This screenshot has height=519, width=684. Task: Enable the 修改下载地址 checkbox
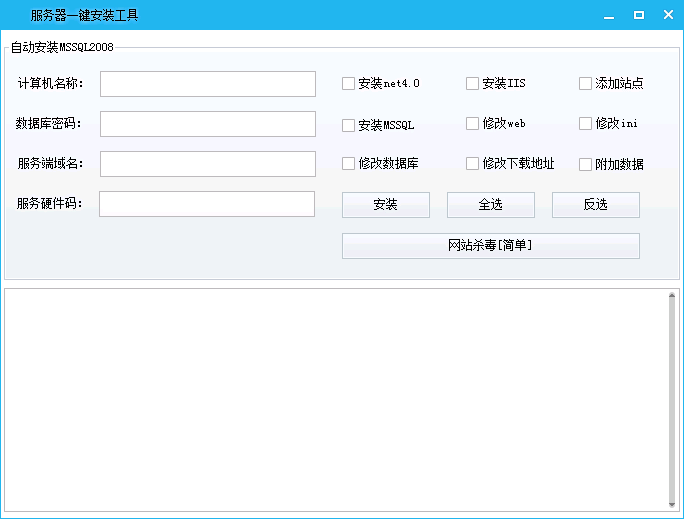pyautogui.click(x=473, y=164)
